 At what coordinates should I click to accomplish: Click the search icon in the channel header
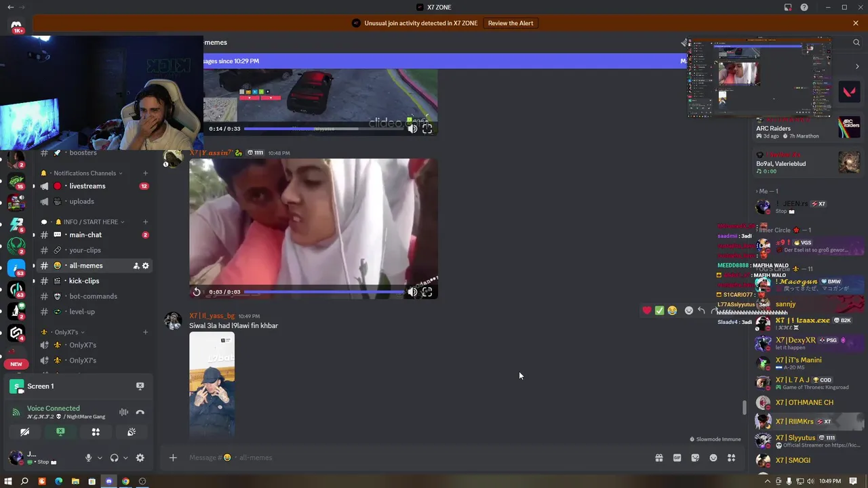click(856, 42)
